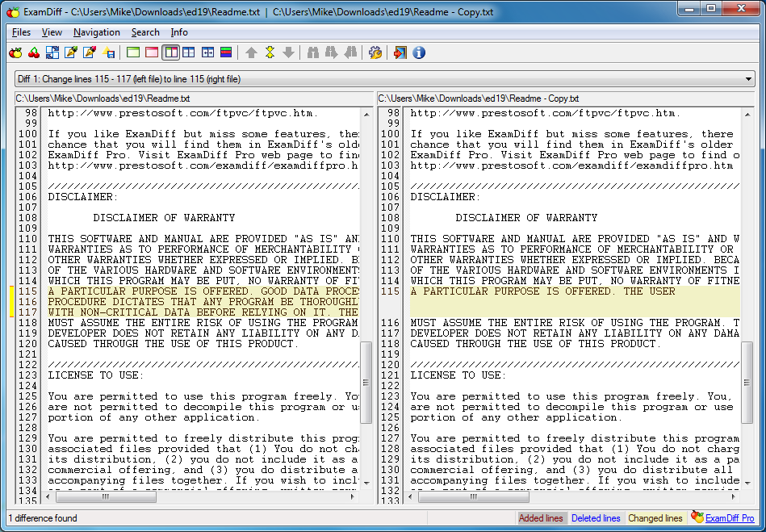766x532 pixels.
Task: Edit first file using green pen icon
Action: [71, 52]
